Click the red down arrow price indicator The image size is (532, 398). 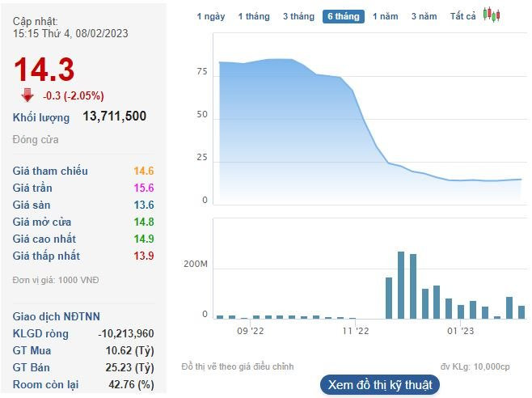pos(28,95)
